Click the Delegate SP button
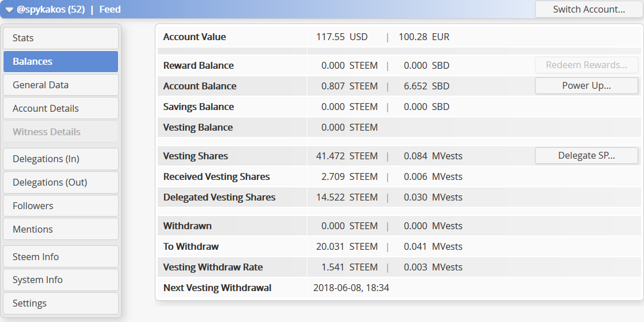The image size is (644, 322). 587,155
